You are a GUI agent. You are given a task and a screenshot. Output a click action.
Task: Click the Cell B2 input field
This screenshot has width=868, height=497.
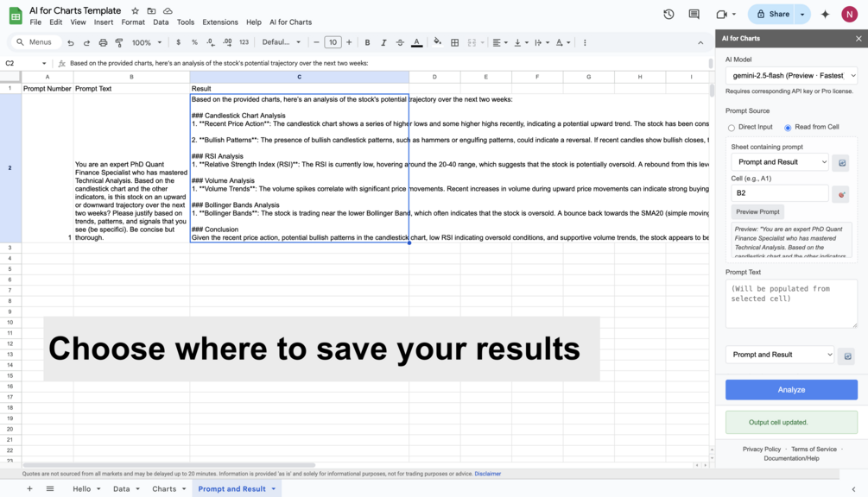point(779,193)
